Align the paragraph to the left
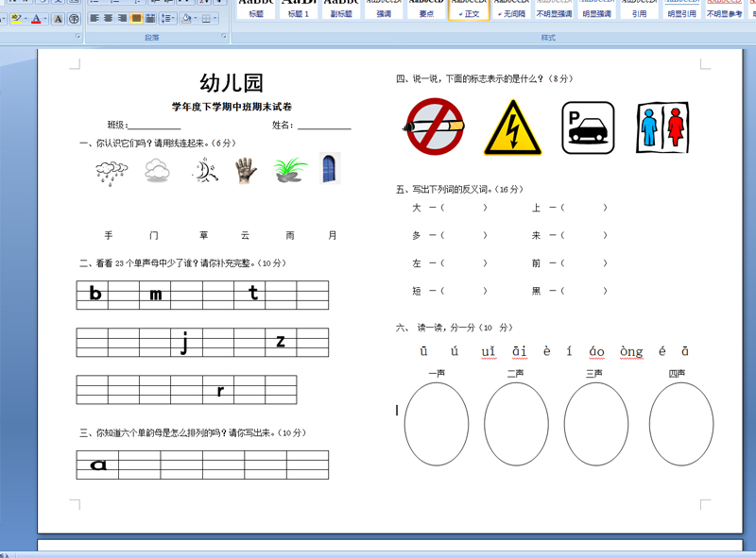The height and width of the screenshot is (558, 756). [94, 18]
